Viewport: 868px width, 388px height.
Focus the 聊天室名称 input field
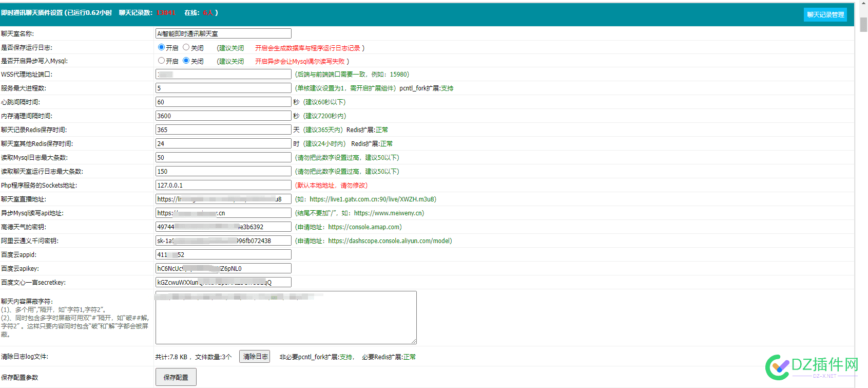click(223, 33)
